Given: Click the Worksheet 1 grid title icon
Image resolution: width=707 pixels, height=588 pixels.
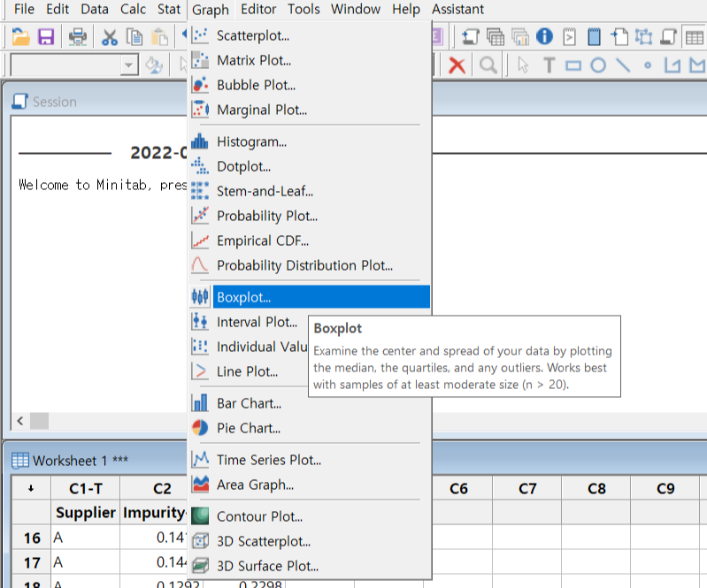Looking at the screenshot, I should point(19,461).
